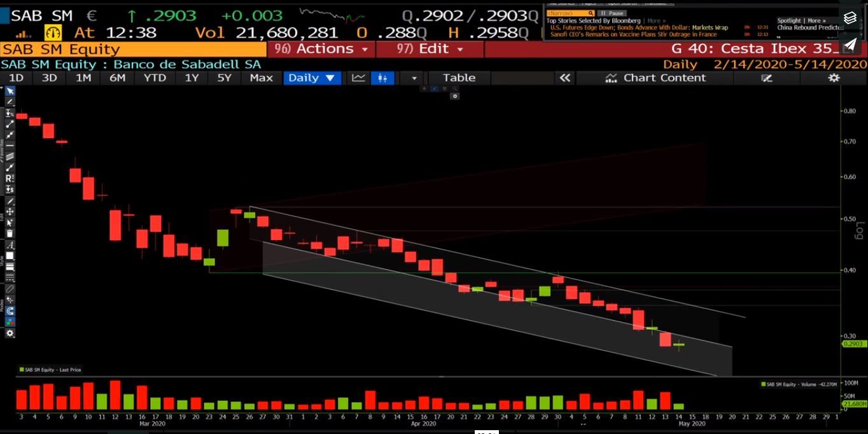Set chart range to 1M
Image resolution: width=868 pixels, height=434 pixels.
[83, 78]
